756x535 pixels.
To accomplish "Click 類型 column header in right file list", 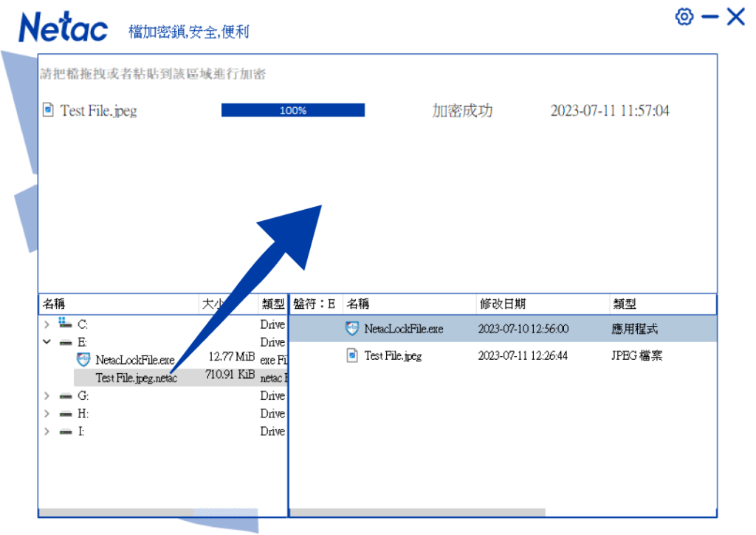I will pyautogui.click(x=663, y=304).
